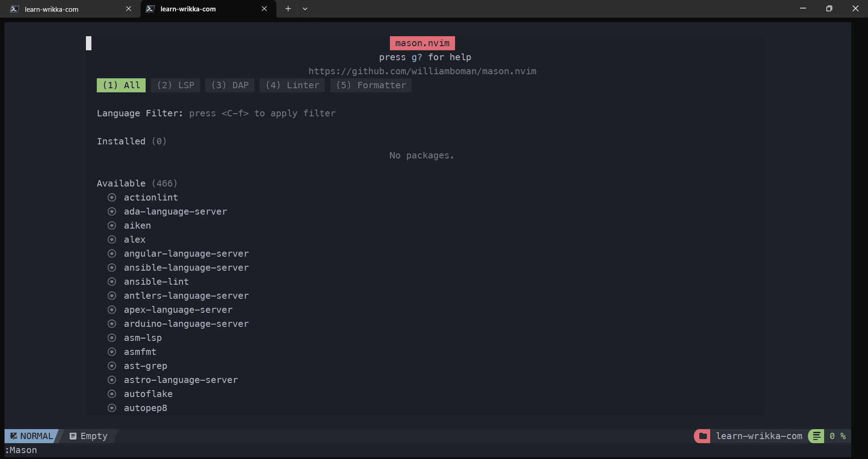This screenshot has height=459, width=868.
Task: Click the Vim mode icon beside NORMAL
Action: 14,436
